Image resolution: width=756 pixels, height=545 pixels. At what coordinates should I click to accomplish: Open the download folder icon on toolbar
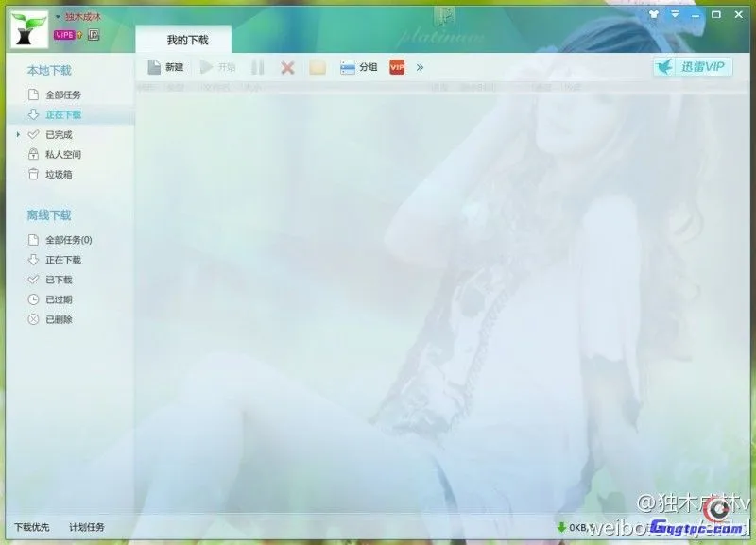(318, 67)
